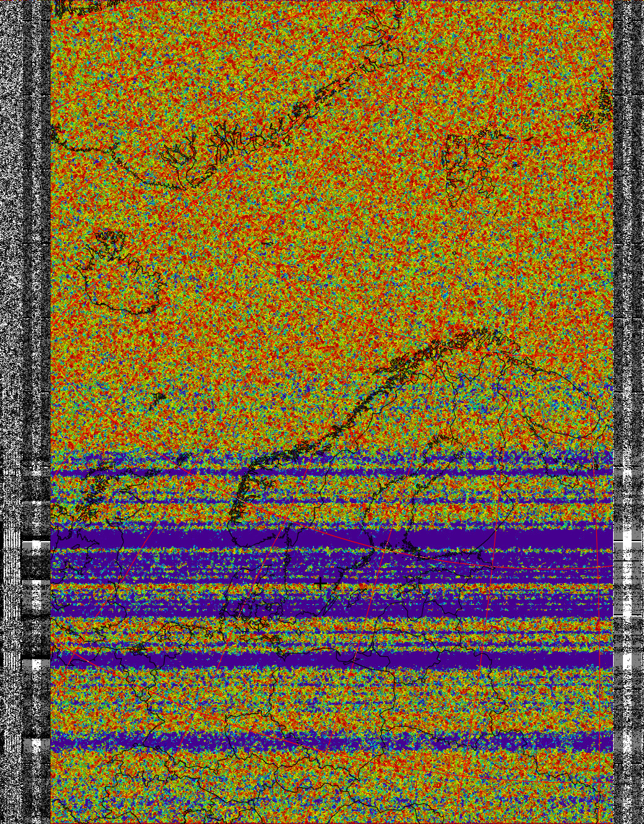Click the small Jan Mayen island outline

[266, 243]
